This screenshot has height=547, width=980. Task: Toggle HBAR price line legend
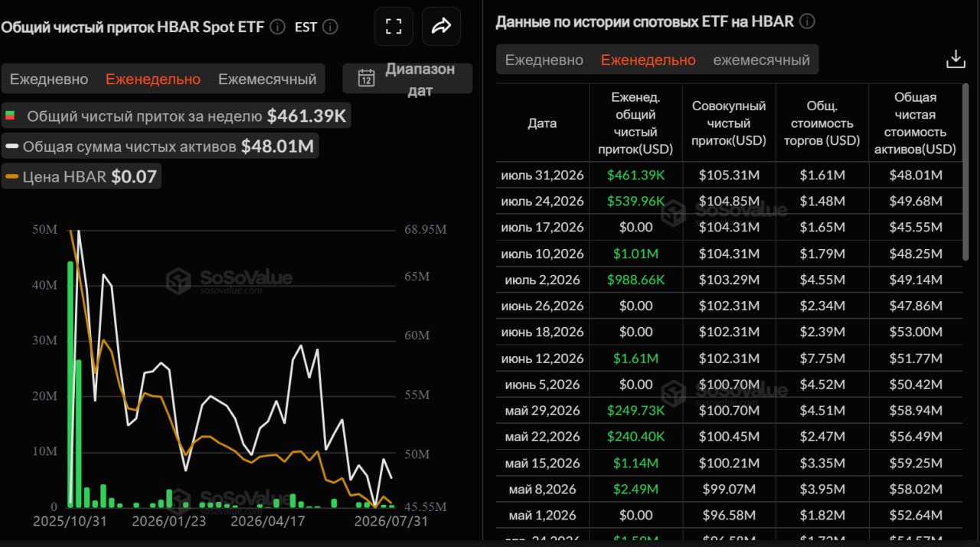coord(81,177)
